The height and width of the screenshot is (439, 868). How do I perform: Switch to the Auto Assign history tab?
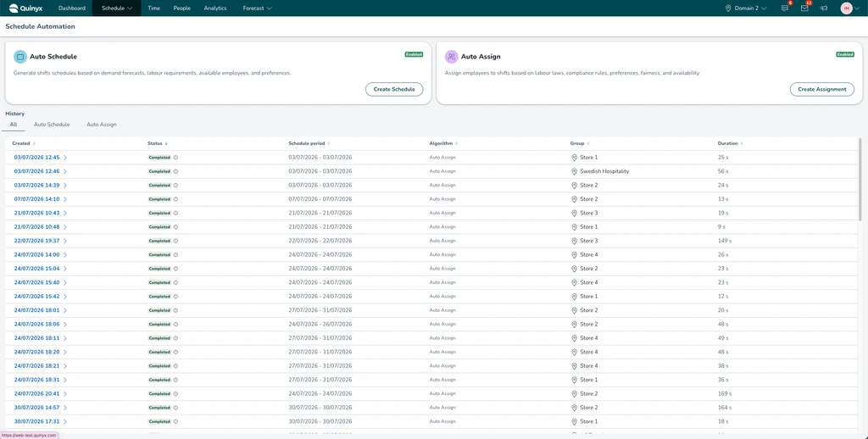pyautogui.click(x=102, y=125)
